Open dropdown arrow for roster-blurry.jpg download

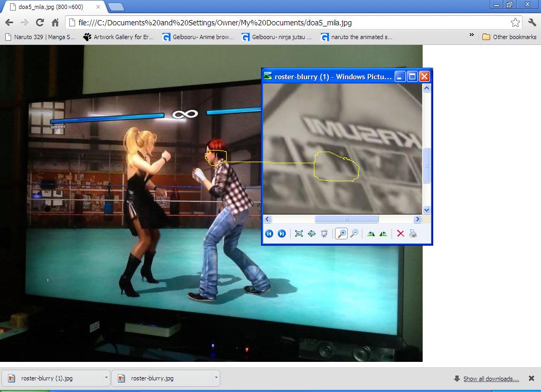tap(216, 378)
